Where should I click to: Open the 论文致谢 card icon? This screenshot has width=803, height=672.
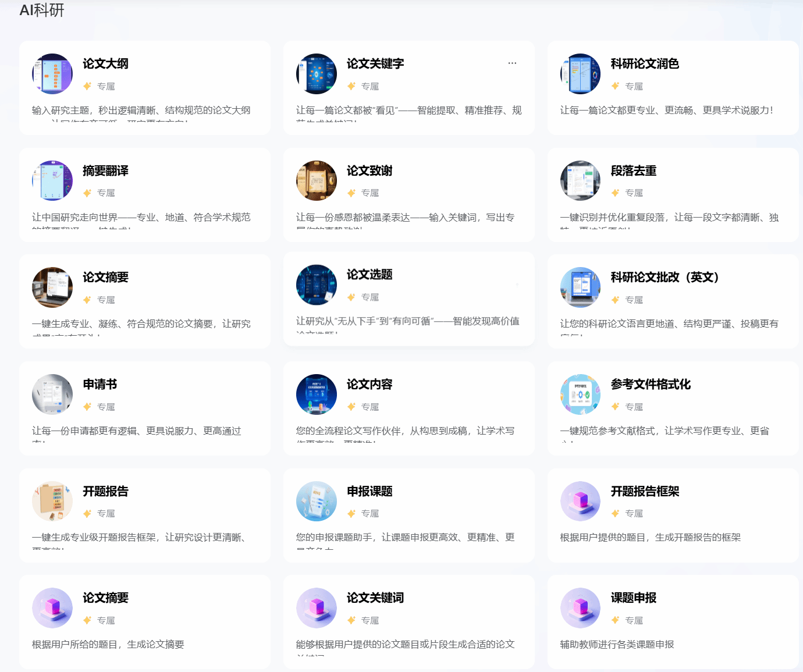click(x=317, y=181)
